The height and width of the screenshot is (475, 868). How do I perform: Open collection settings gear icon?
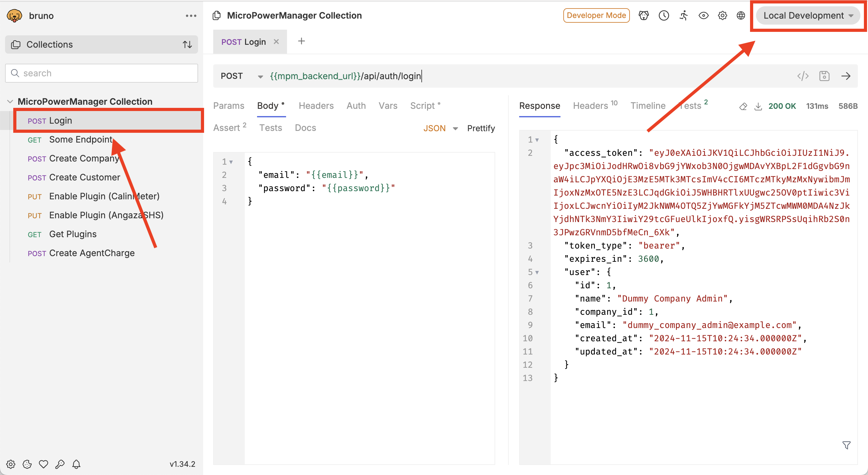(x=722, y=15)
